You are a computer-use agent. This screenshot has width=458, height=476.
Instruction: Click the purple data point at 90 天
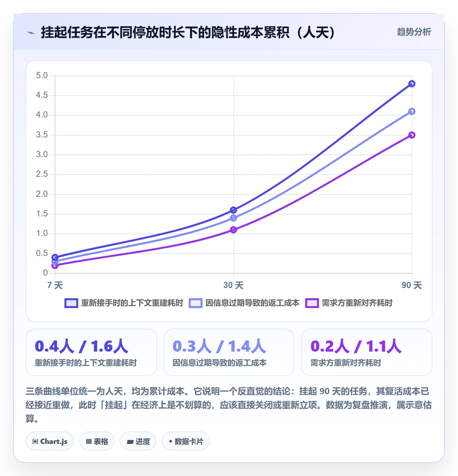pyautogui.click(x=412, y=135)
